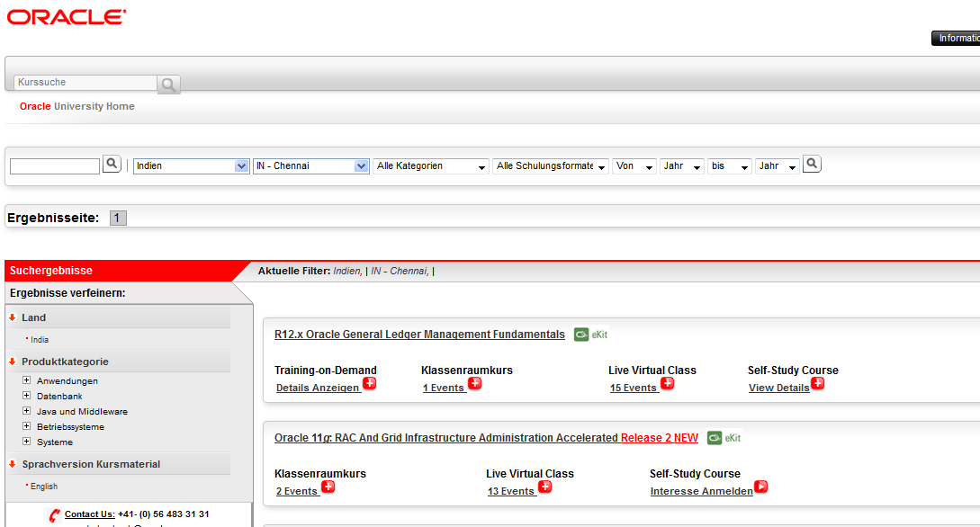Select India under Land filter
Viewport: 980px width, 527px height.
pos(40,340)
